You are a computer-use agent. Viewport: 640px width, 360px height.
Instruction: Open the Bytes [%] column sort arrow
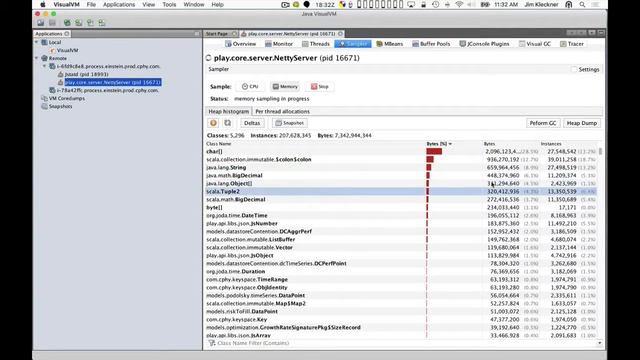pos(450,144)
